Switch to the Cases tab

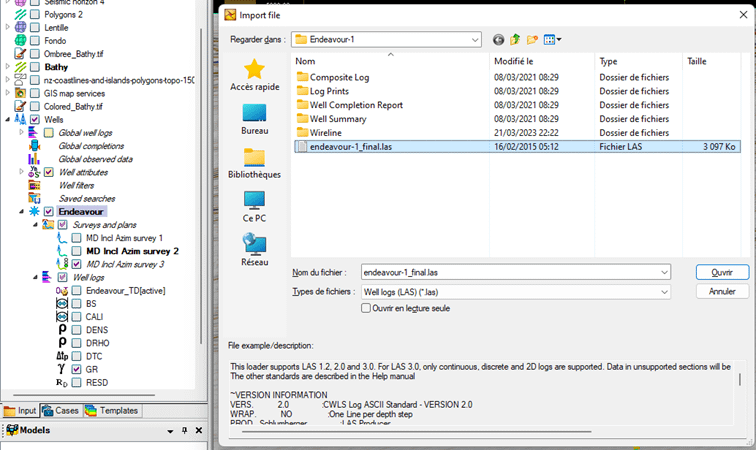[x=61, y=410]
